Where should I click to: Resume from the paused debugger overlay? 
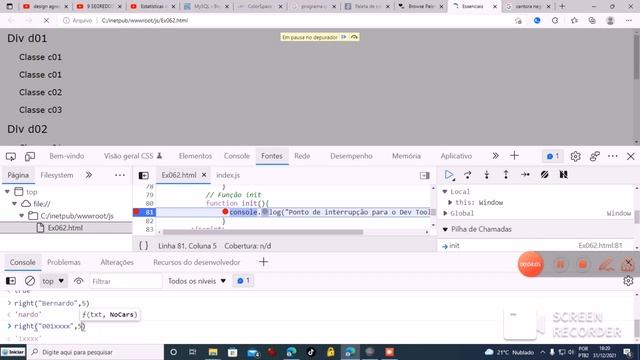pyautogui.click(x=344, y=37)
